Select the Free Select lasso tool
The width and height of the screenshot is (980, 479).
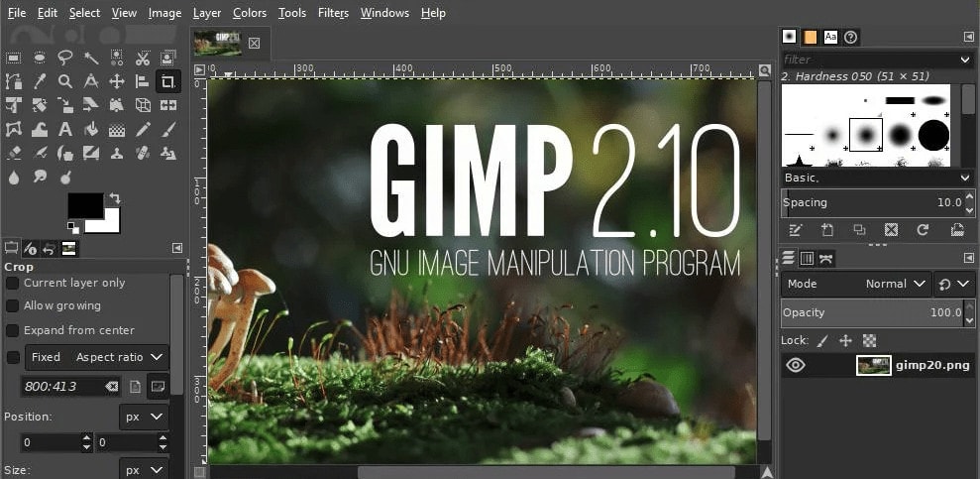65,59
